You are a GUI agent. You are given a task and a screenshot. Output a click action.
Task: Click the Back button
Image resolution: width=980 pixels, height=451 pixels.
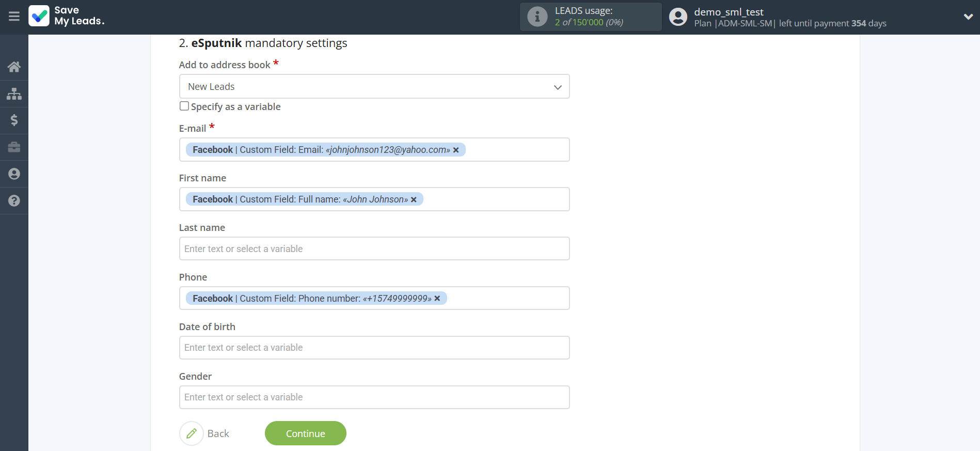click(x=205, y=433)
